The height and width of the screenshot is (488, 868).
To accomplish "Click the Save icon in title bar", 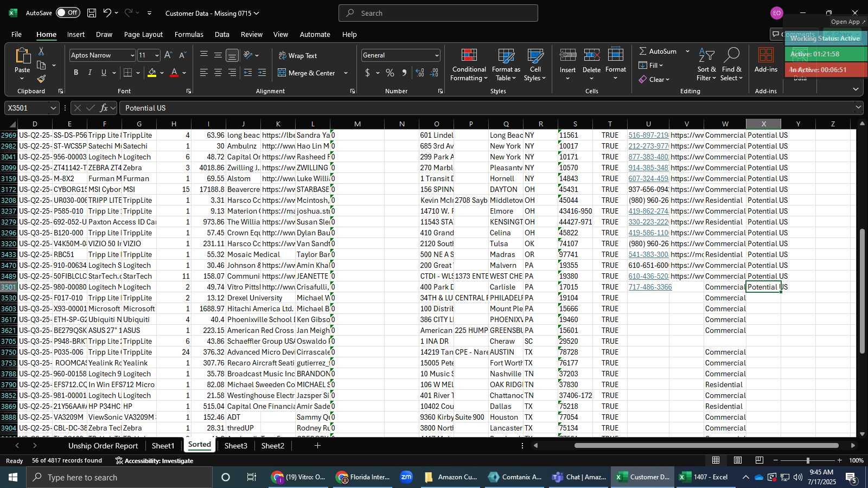I will pos(92,13).
